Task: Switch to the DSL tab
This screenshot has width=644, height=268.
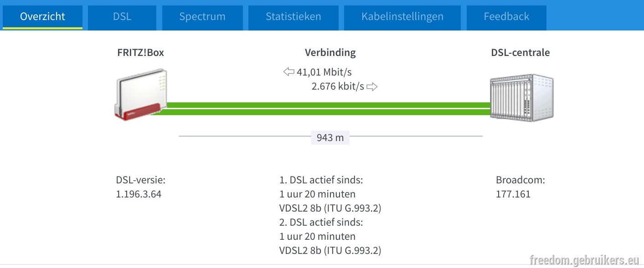Action: (x=122, y=17)
